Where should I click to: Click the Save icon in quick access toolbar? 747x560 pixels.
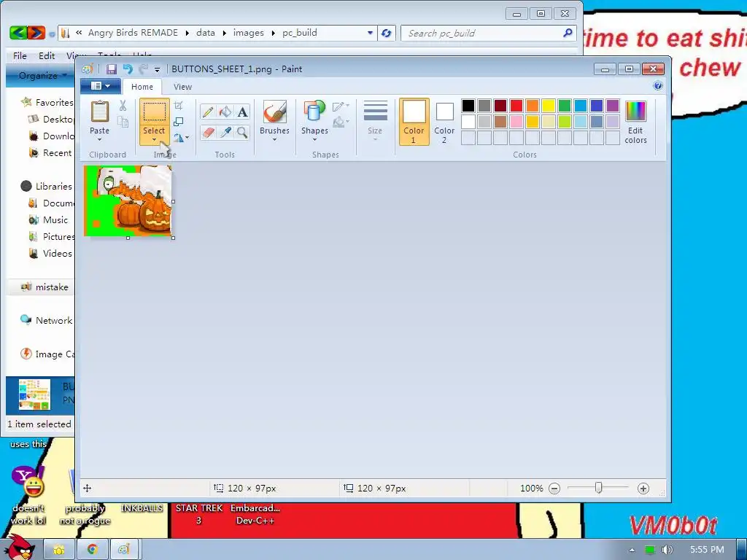[112, 69]
